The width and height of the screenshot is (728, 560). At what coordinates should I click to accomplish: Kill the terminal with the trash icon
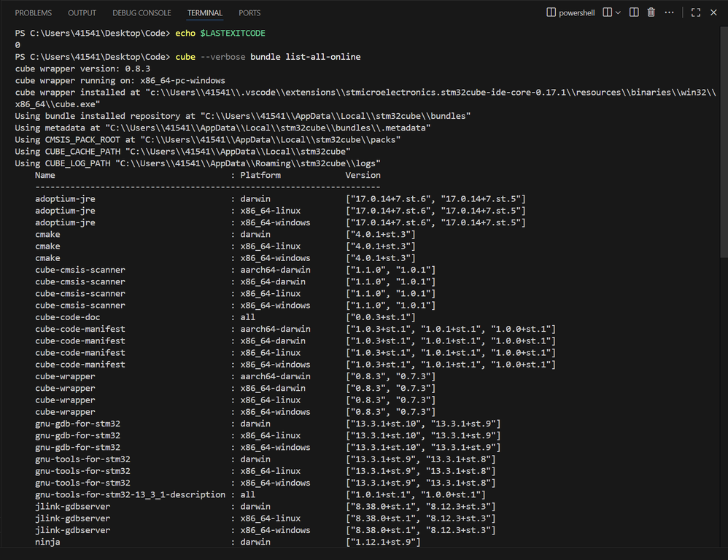(651, 12)
